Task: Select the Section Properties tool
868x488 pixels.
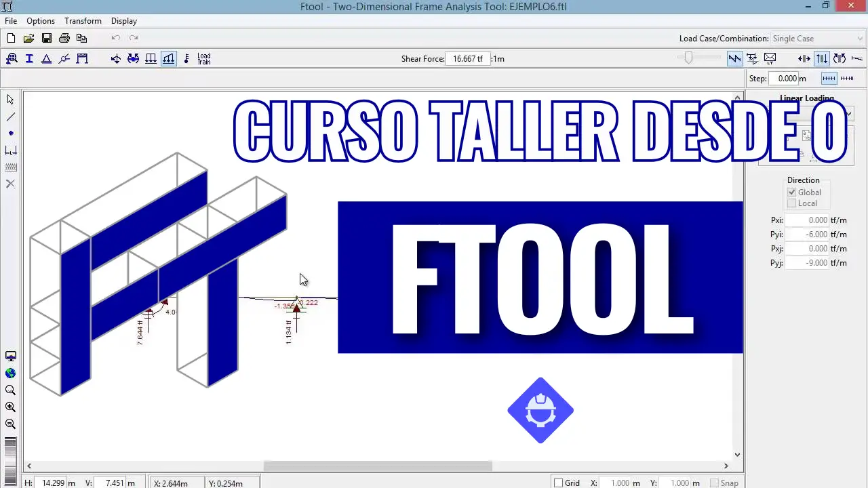Action: pos(29,58)
